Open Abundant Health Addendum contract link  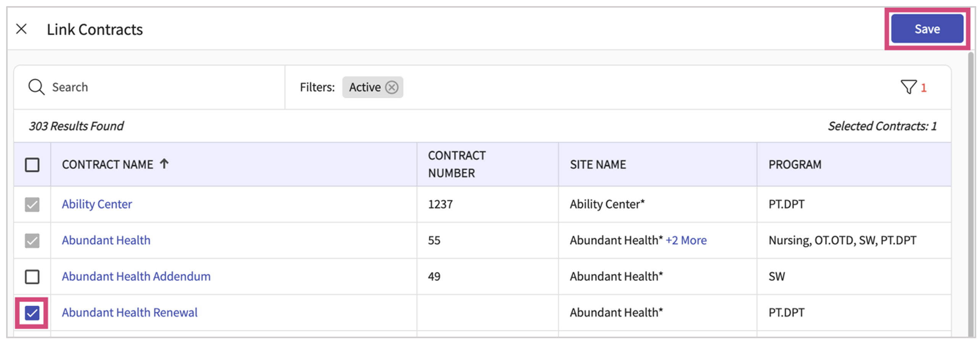[x=136, y=276]
